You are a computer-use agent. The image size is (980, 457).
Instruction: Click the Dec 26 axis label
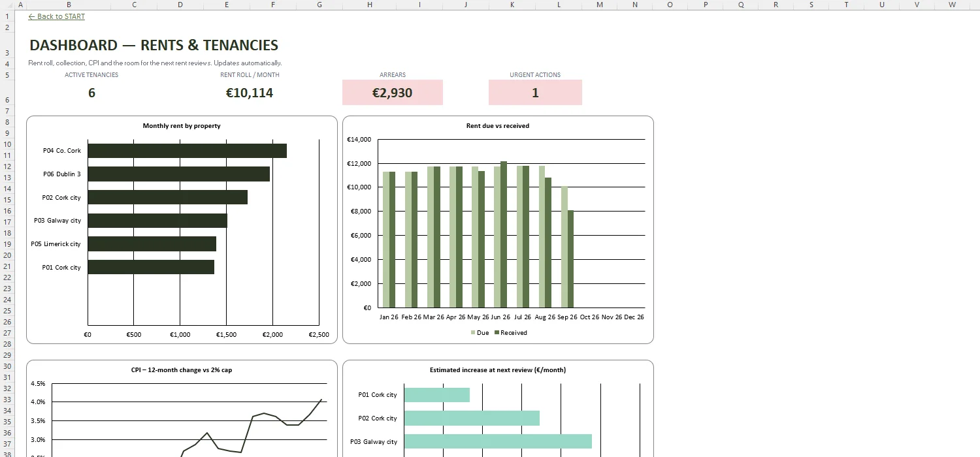[x=634, y=317]
